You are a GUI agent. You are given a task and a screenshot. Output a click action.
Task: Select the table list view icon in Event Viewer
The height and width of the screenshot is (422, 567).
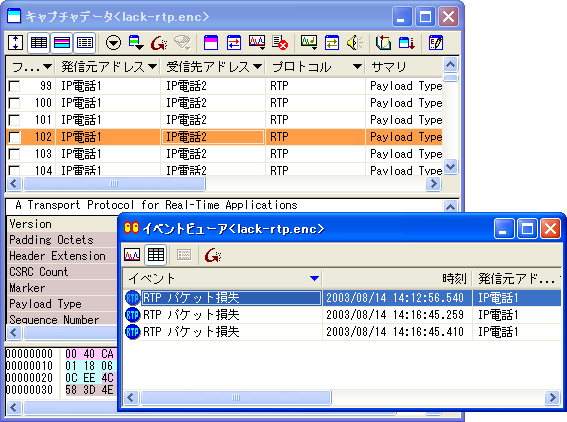[156, 255]
